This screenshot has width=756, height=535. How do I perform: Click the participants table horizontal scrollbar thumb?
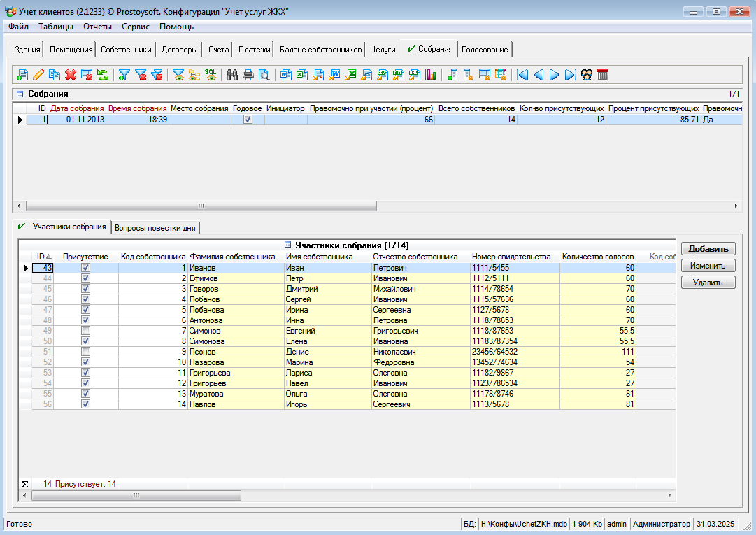tap(136, 495)
